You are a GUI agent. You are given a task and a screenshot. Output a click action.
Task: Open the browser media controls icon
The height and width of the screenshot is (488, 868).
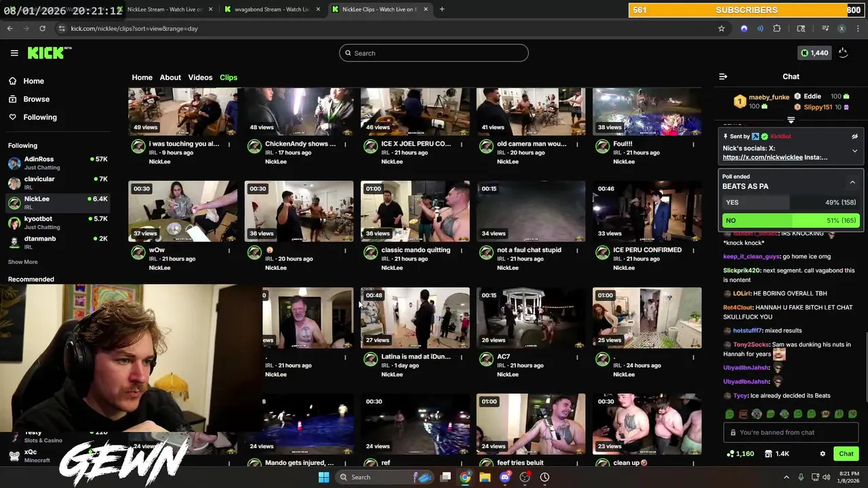(x=825, y=28)
